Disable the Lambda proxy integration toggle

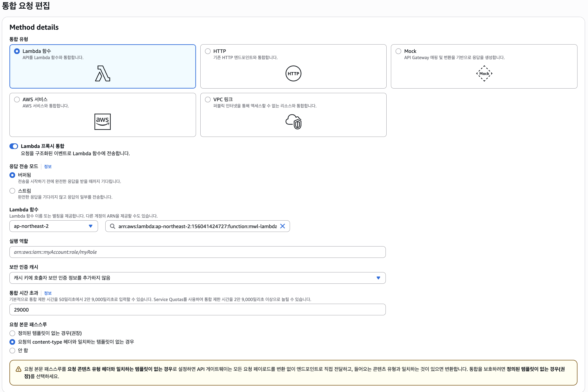click(x=14, y=146)
